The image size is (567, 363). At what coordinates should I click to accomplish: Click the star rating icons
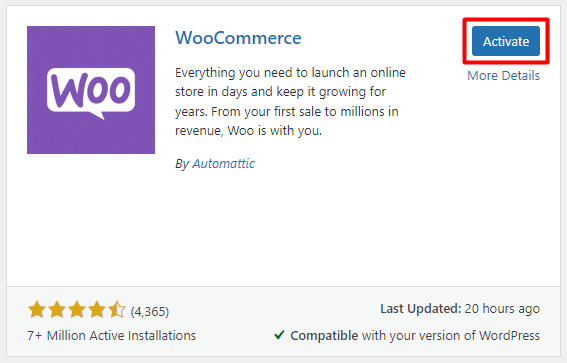point(77,310)
